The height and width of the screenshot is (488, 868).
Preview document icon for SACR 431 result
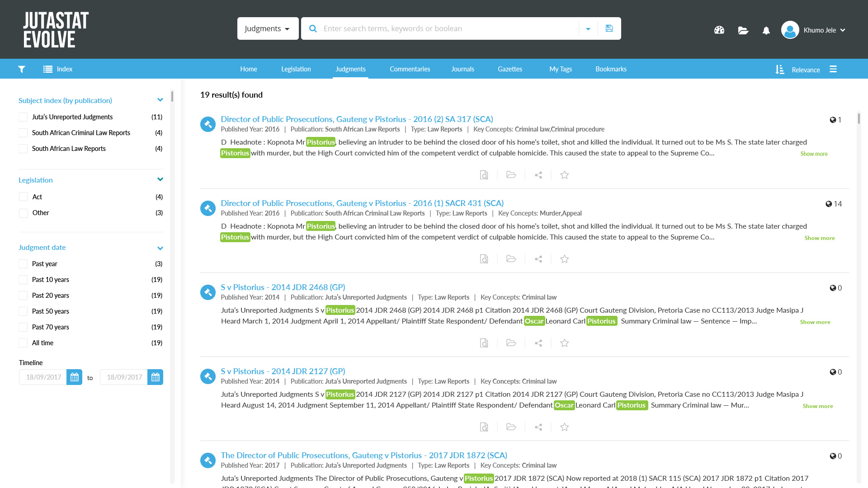tap(484, 259)
